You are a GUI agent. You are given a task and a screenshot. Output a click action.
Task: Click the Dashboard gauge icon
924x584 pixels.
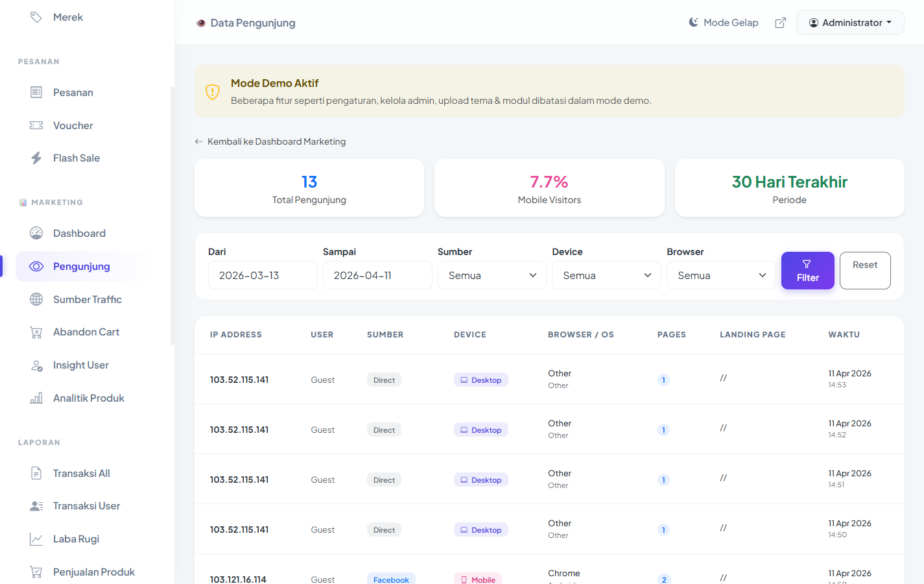pyautogui.click(x=36, y=233)
